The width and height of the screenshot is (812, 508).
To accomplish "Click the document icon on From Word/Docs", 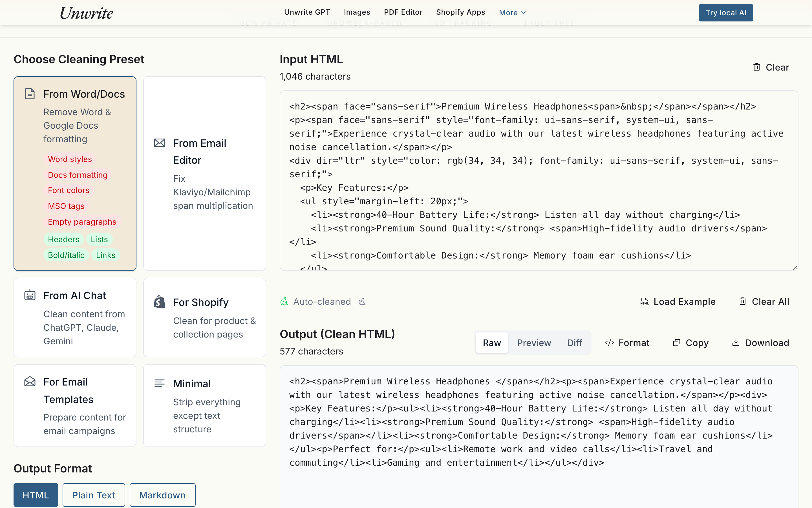I will pyautogui.click(x=30, y=94).
